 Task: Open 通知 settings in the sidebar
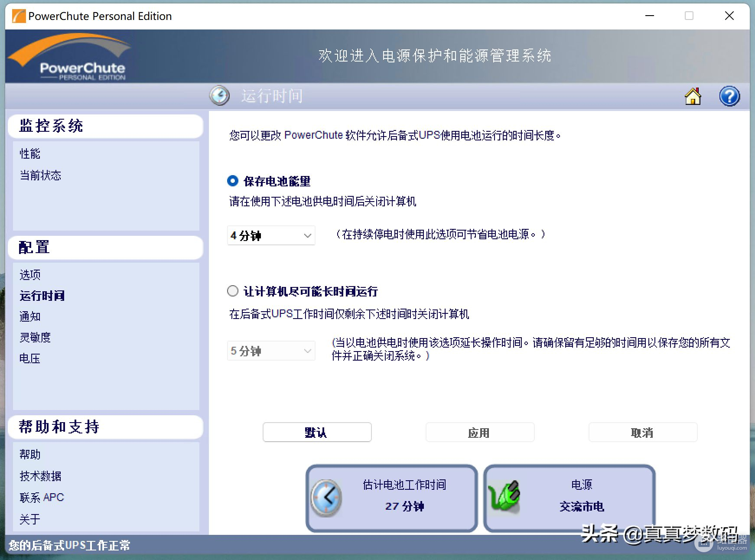pyautogui.click(x=30, y=316)
